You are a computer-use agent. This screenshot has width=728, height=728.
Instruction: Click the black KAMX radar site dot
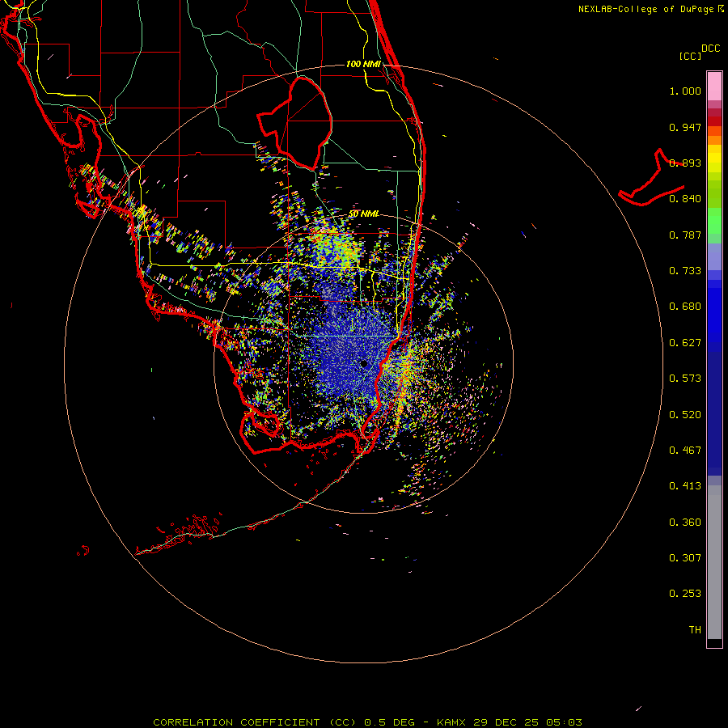pos(364,364)
